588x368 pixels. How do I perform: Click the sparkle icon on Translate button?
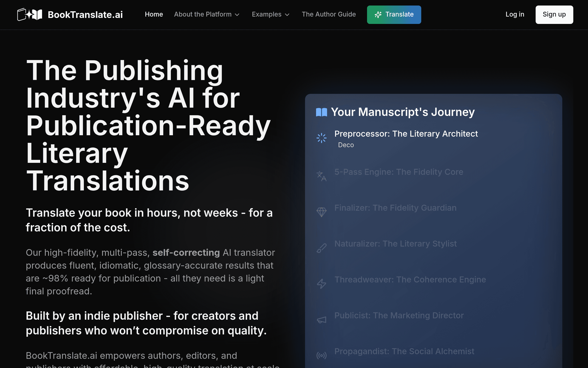pos(378,15)
